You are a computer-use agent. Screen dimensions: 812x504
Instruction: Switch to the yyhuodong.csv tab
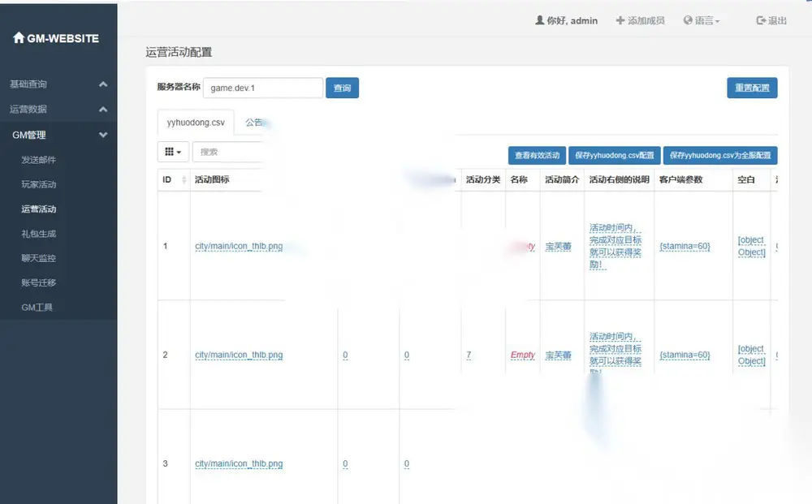coord(196,123)
